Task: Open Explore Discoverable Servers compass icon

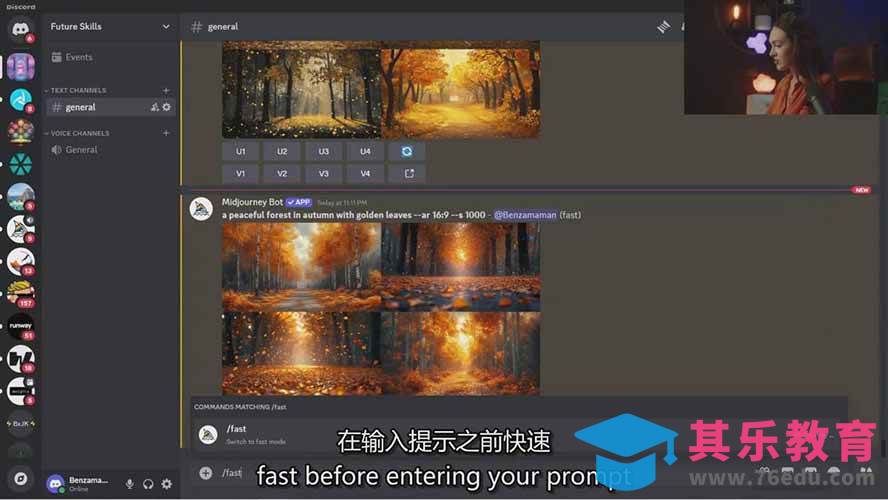Action: (21, 478)
